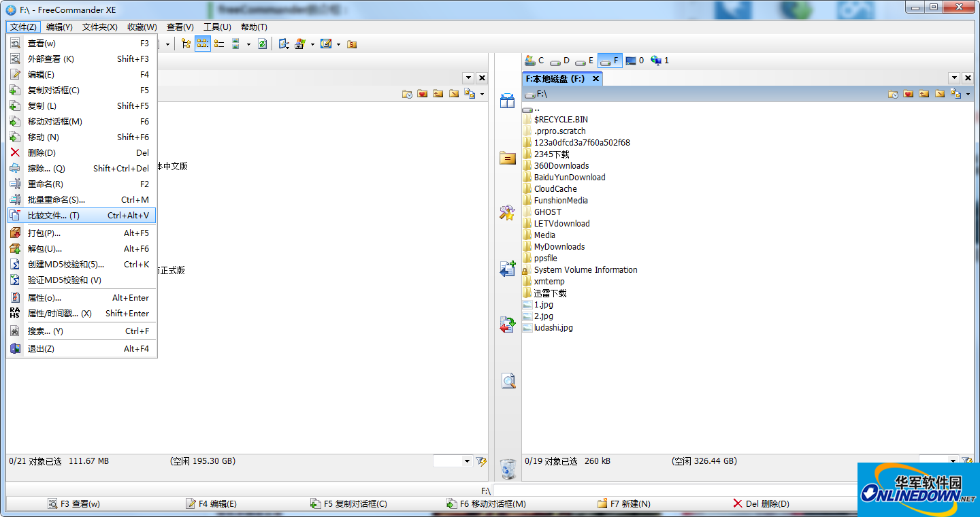
Task: Switch to drive D in drive bar
Action: click(x=559, y=61)
